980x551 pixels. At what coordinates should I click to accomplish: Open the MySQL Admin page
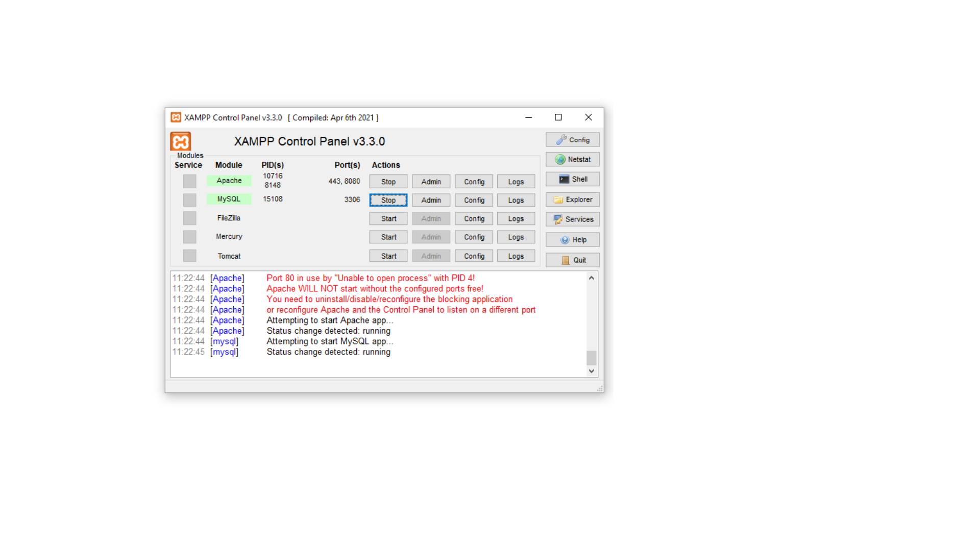tap(431, 200)
